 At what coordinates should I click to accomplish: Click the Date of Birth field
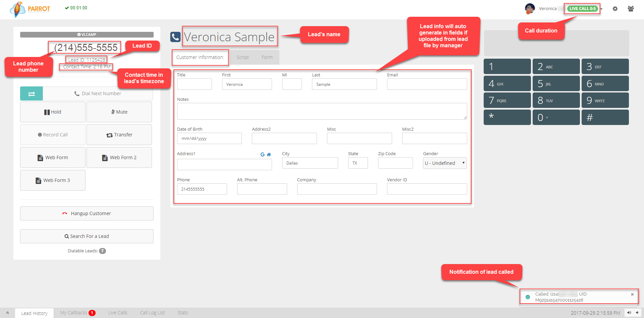pos(209,138)
